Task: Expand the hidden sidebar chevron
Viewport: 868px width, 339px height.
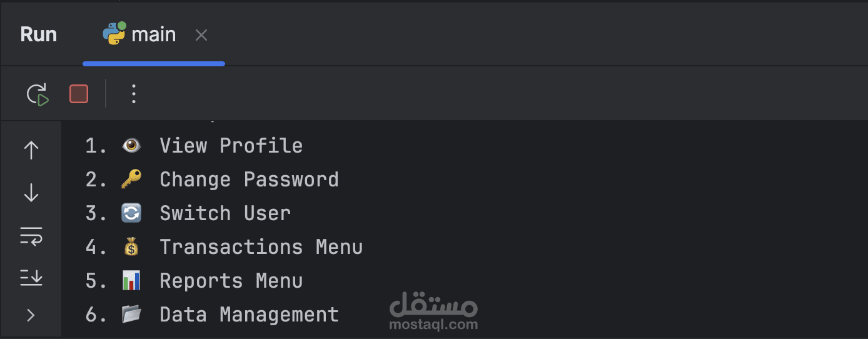Action: (31, 315)
